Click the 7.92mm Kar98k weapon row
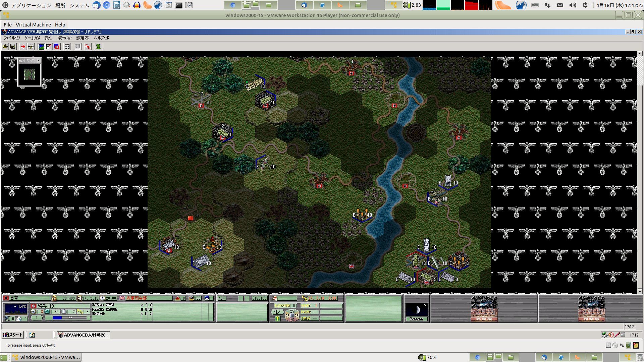The width and height of the screenshot is (644, 362). coord(122,309)
